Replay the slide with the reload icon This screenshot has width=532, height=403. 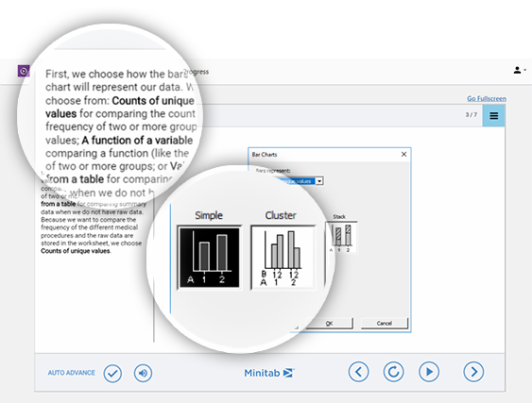(x=394, y=372)
